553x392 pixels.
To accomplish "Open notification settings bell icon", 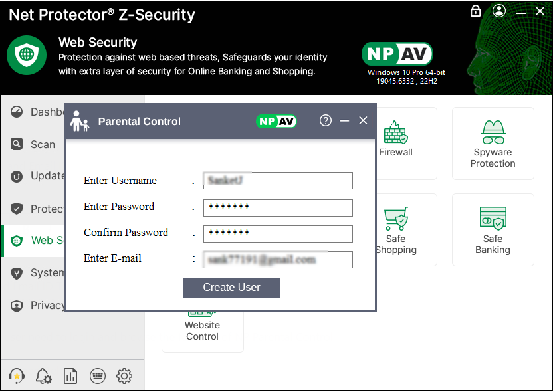I will coord(44,375).
